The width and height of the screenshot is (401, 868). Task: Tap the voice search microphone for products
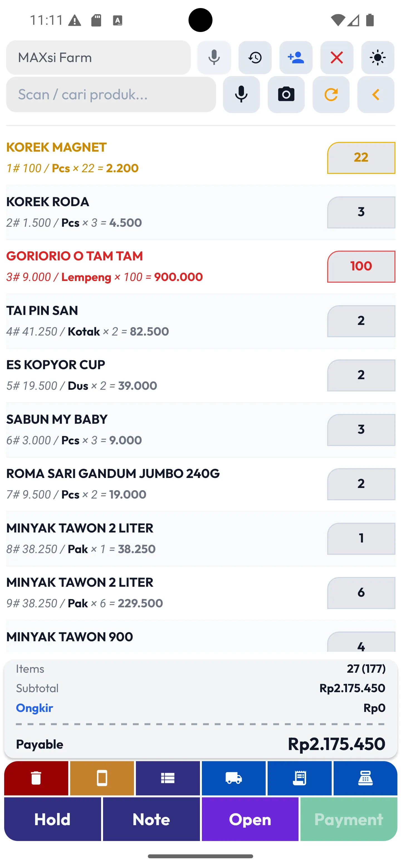pyautogui.click(x=241, y=94)
